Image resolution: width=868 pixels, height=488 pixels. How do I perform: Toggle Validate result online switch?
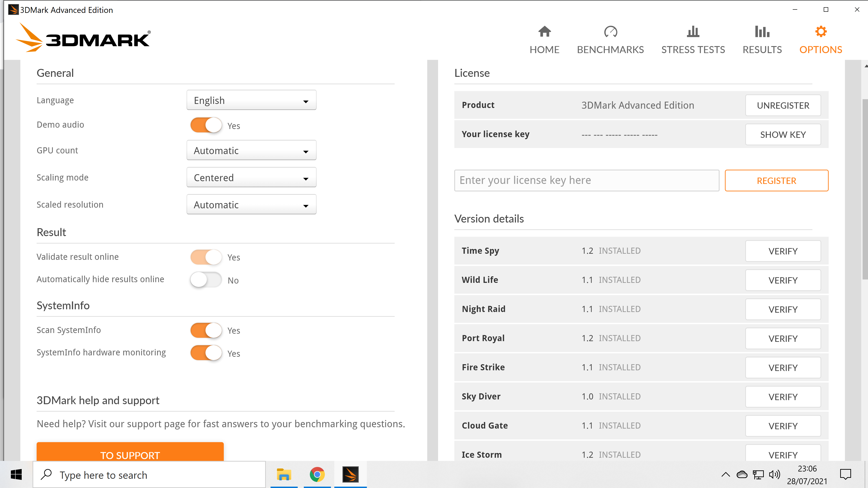[x=206, y=257]
